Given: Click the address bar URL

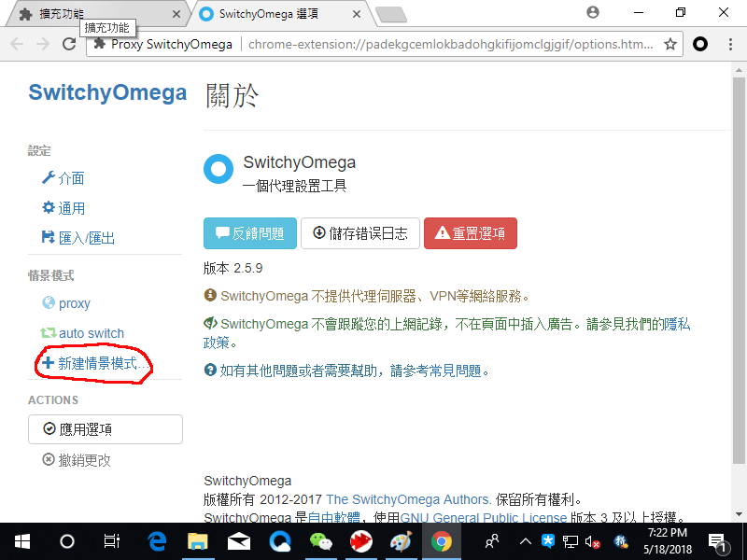Looking at the screenshot, I should point(450,44).
